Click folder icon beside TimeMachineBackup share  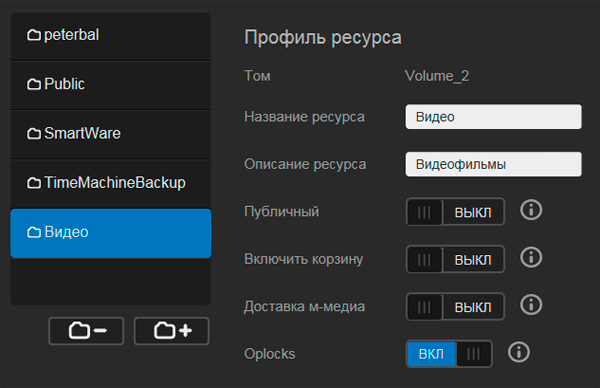coord(34,183)
